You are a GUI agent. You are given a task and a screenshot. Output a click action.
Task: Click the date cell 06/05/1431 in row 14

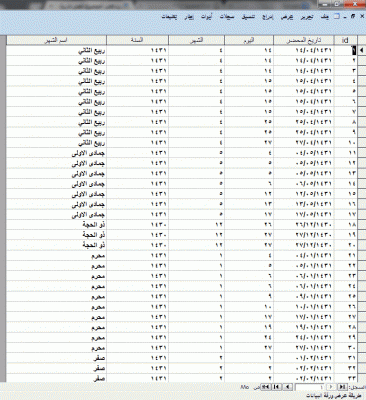tap(304, 184)
